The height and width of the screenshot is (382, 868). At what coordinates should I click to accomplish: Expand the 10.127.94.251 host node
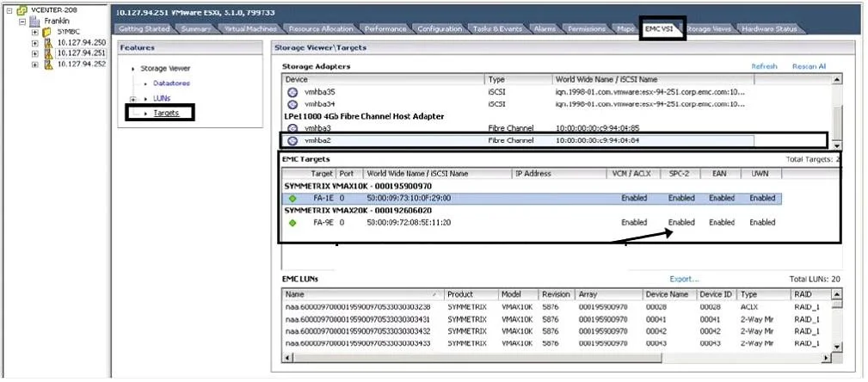(x=35, y=53)
